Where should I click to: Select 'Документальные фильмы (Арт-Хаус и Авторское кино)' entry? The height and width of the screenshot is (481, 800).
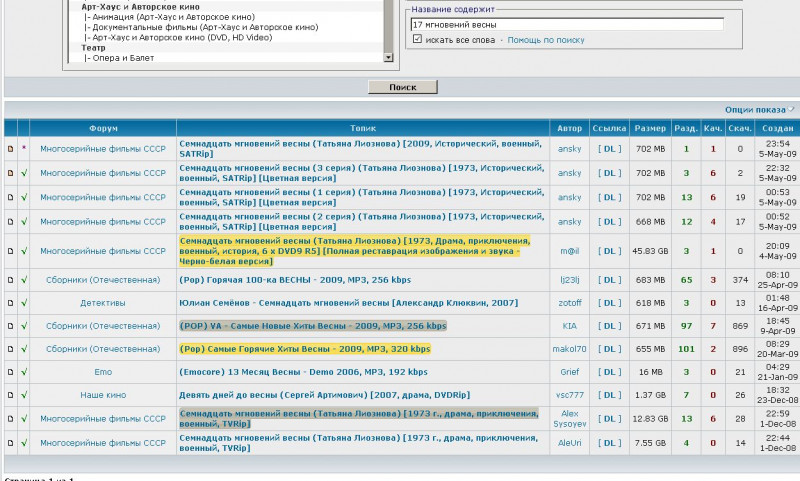pos(205,27)
